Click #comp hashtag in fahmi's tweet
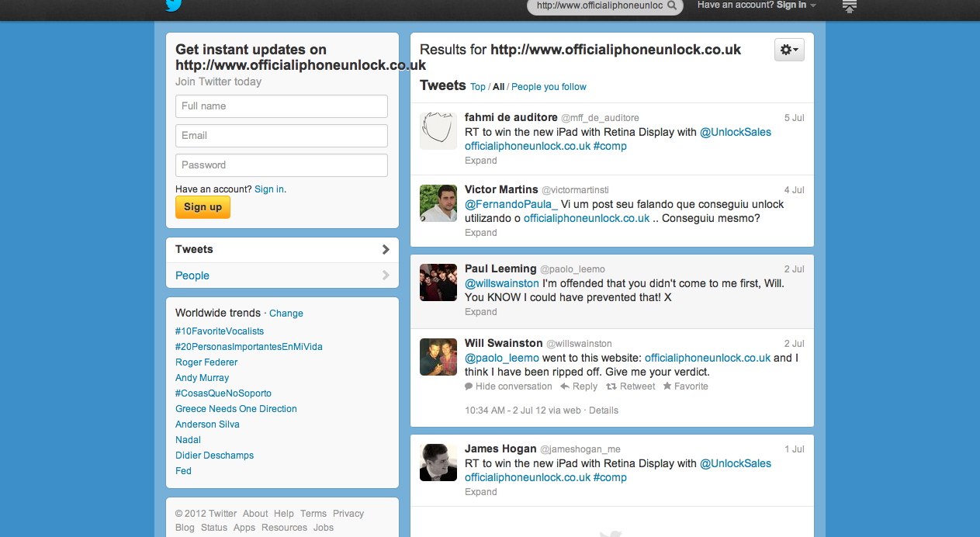This screenshot has width=980, height=537. (610, 146)
